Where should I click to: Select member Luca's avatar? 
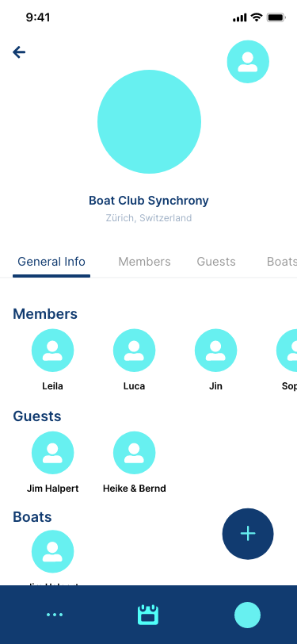pyautogui.click(x=134, y=350)
